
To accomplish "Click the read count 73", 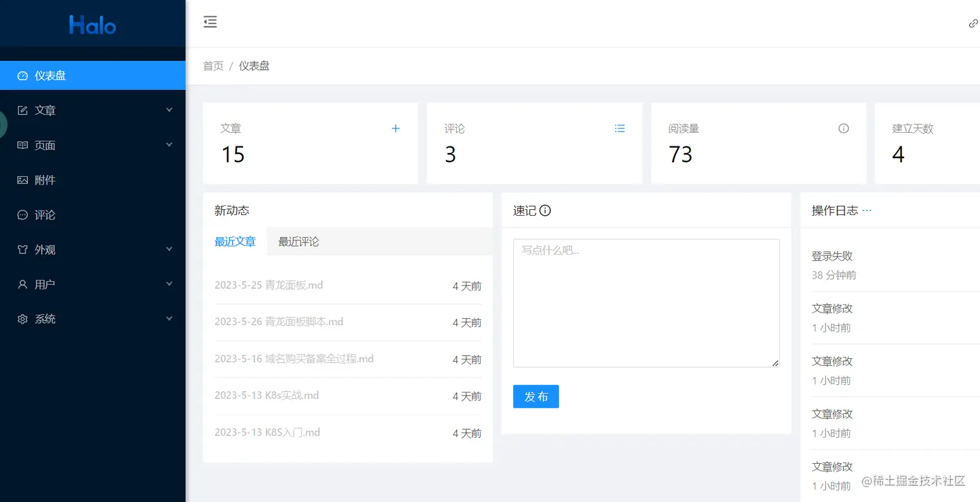I will pyautogui.click(x=681, y=155).
